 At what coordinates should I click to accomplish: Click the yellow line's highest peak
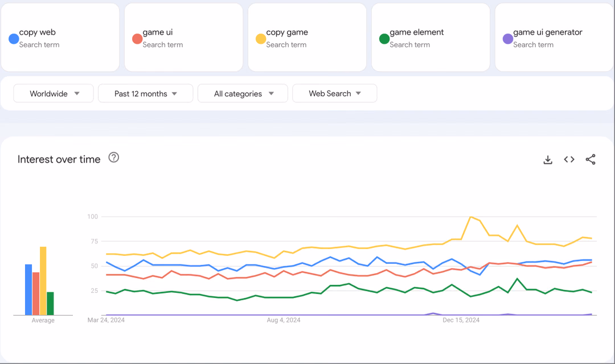point(471,217)
